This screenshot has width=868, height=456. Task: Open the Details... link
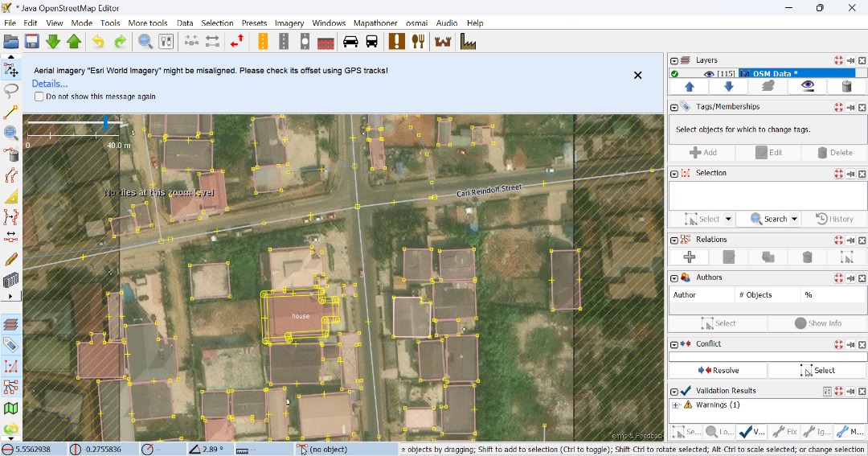50,84
